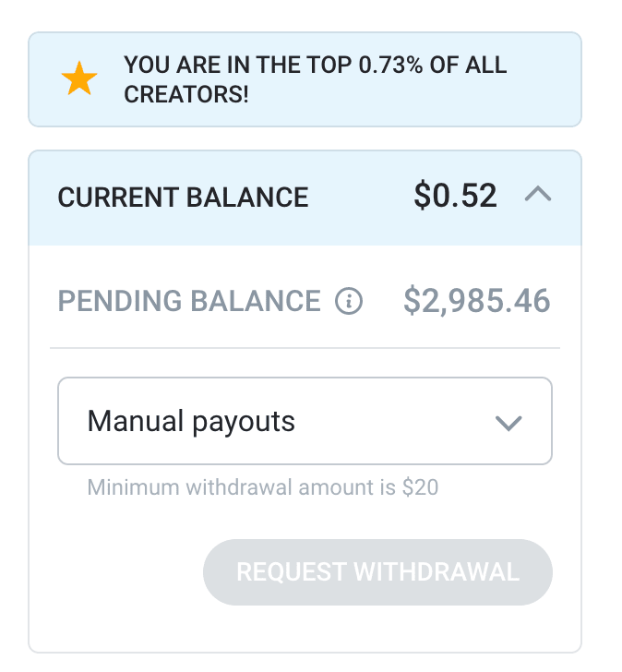Click the word "WITHDRAWAL" on the grey button

coord(437,571)
